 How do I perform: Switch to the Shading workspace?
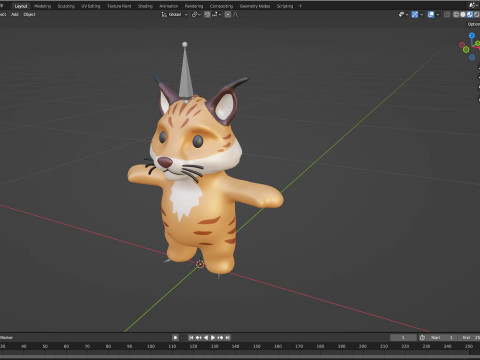pyautogui.click(x=145, y=6)
